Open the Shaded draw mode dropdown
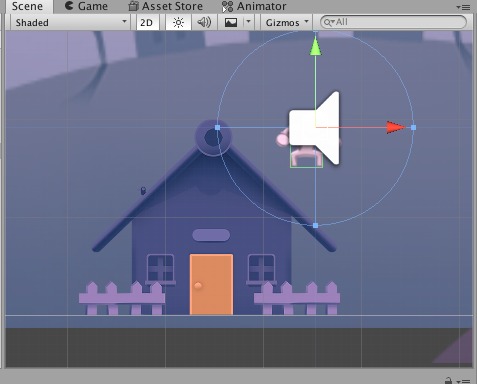The width and height of the screenshot is (477, 384). coord(70,23)
